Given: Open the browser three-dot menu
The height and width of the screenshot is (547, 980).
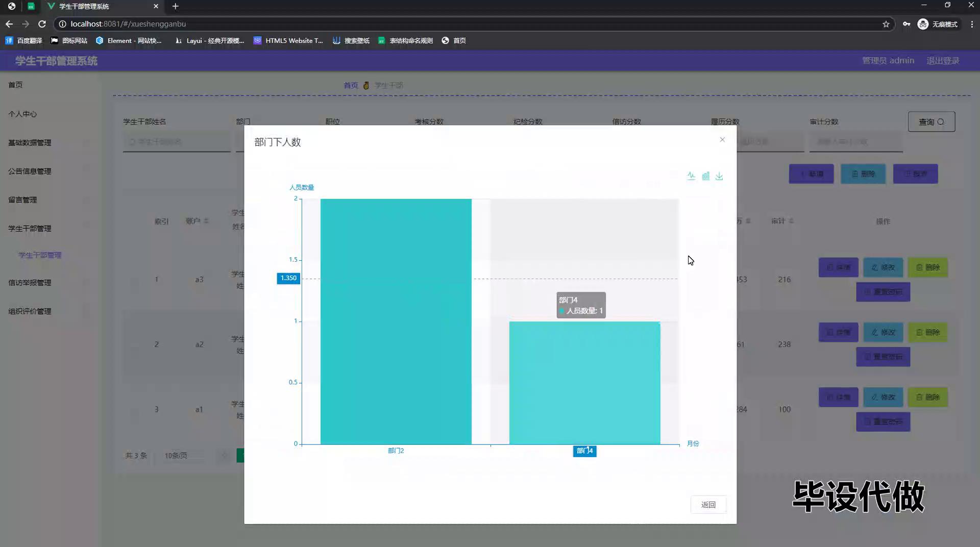Looking at the screenshot, I should [x=972, y=24].
